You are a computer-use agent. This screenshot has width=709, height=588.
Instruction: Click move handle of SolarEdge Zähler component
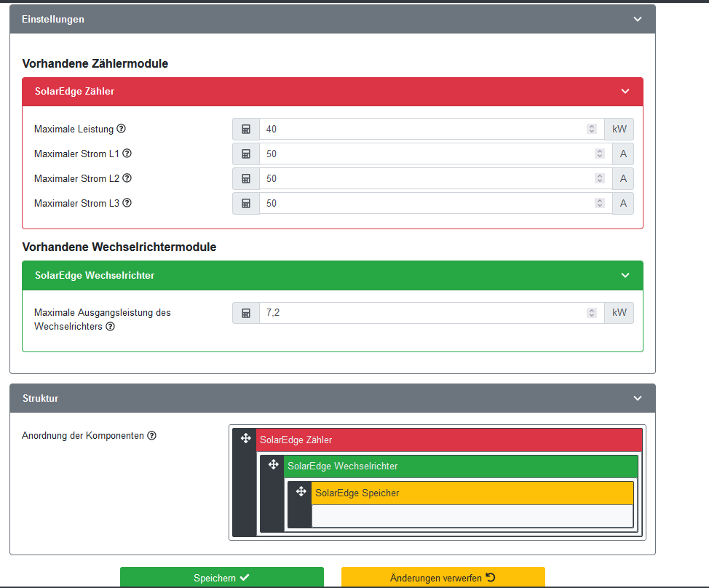pos(245,439)
